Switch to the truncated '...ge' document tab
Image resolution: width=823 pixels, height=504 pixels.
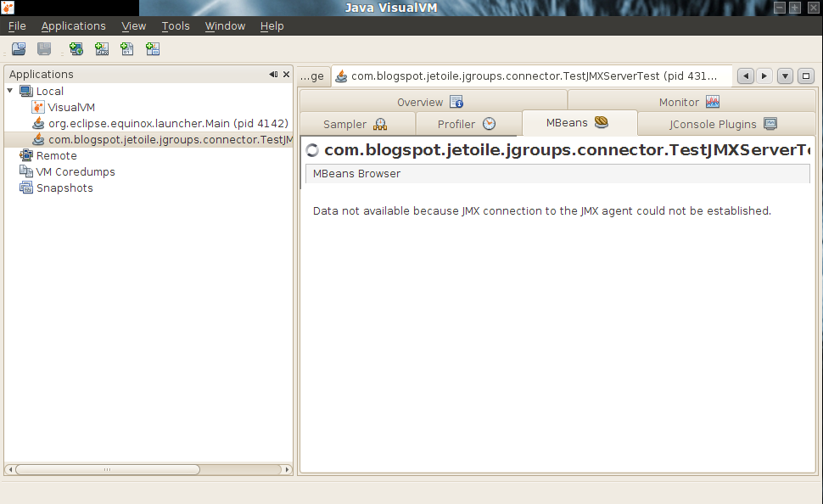[312, 76]
